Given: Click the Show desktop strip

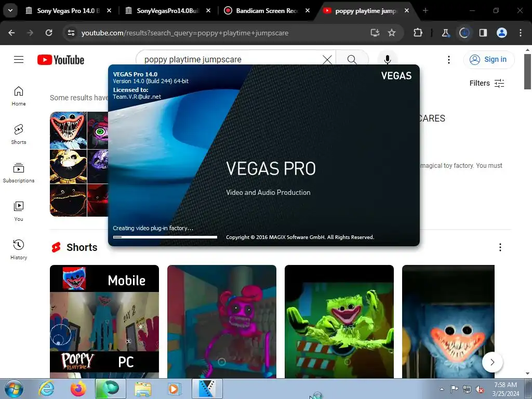Looking at the screenshot, I should (x=528, y=389).
